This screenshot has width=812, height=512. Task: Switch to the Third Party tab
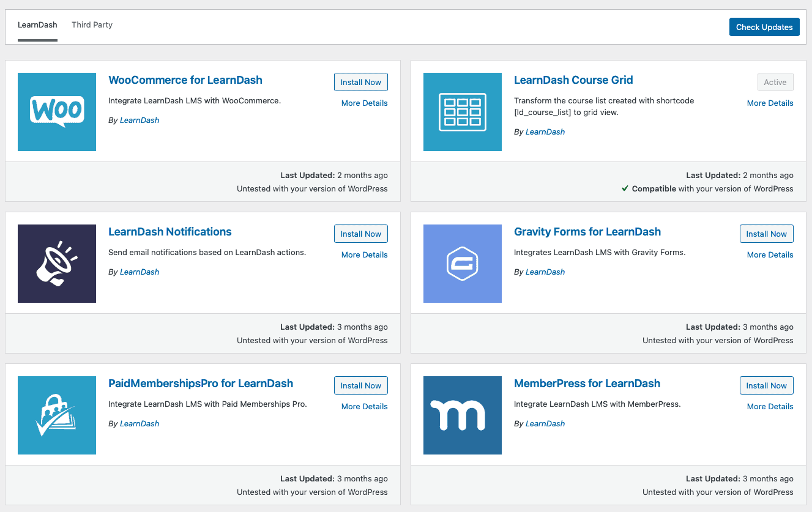92,25
